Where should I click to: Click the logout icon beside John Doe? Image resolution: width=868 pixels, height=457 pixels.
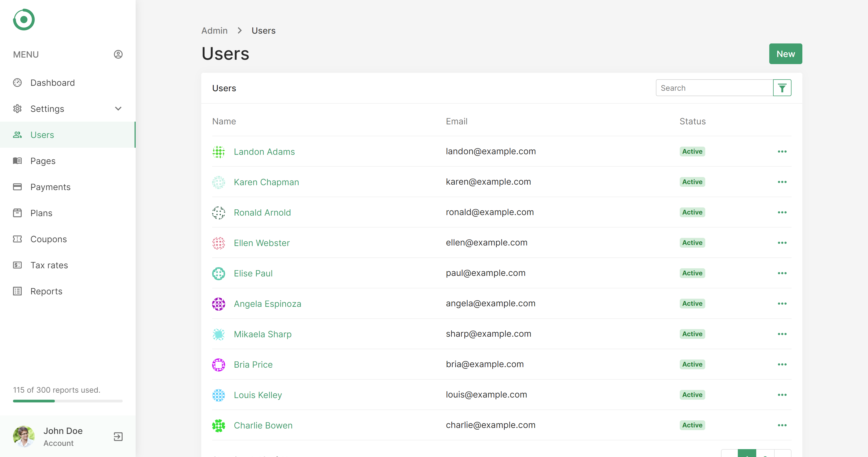[118, 436]
